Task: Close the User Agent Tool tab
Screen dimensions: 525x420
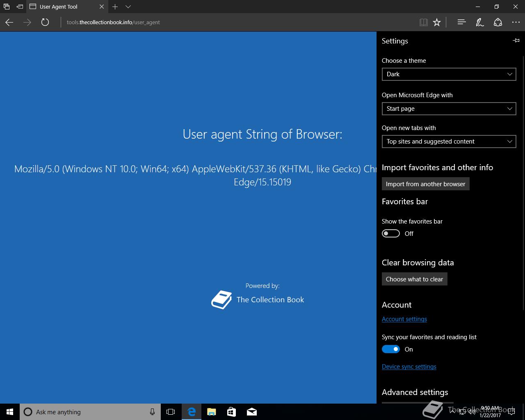Action: pyautogui.click(x=102, y=7)
